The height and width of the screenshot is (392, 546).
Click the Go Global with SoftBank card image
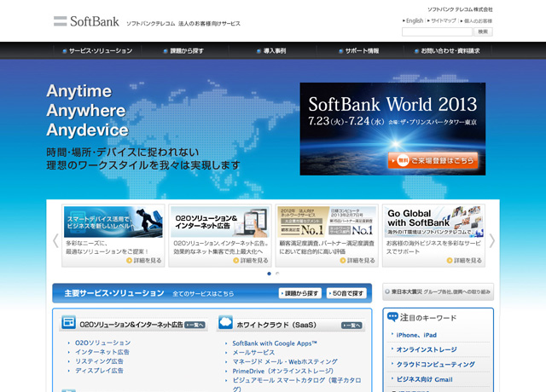(x=434, y=222)
